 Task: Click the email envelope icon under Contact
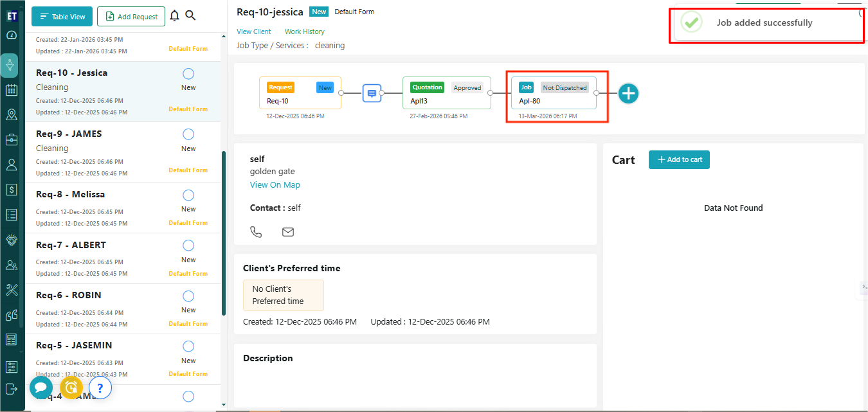pyautogui.click(x=288, y=232)
